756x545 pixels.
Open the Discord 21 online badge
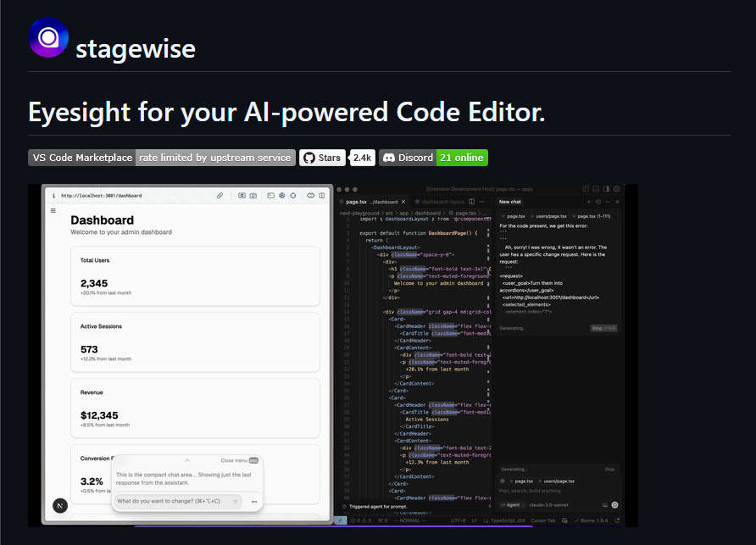[433, 158]
